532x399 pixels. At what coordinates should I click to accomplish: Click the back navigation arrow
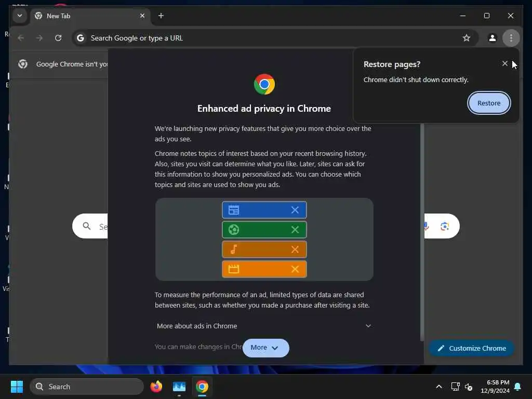pyautogui.click(x=21, y=37)
